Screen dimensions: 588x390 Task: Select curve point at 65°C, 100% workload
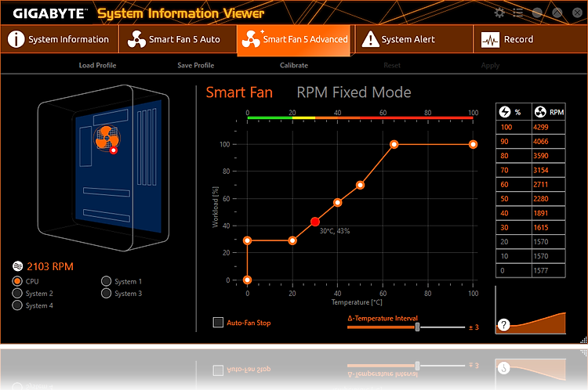click(394, 144)
